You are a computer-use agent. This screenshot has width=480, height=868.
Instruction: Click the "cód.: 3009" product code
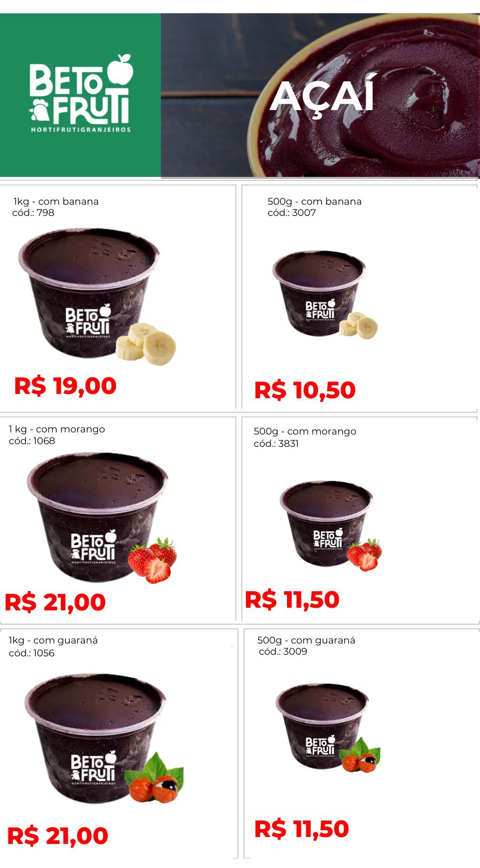(283, 652)
